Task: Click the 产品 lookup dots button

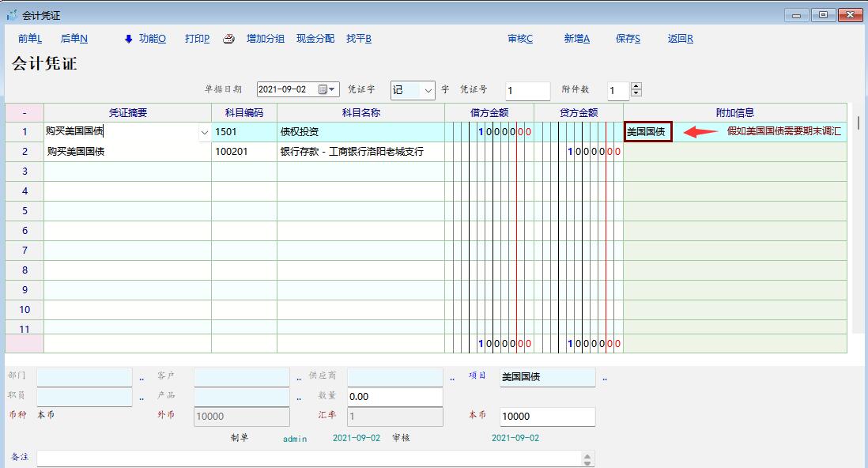Action: (299, 398)
